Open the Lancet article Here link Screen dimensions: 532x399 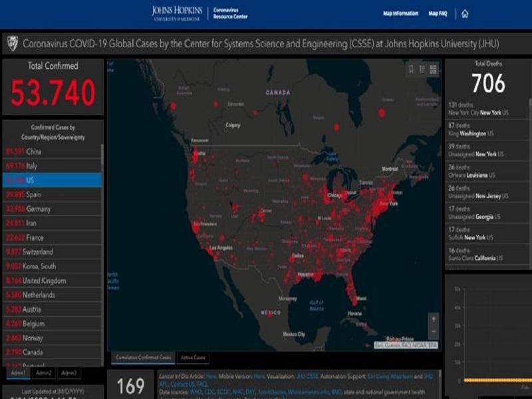pyautogui.click(x=211, y=376)
